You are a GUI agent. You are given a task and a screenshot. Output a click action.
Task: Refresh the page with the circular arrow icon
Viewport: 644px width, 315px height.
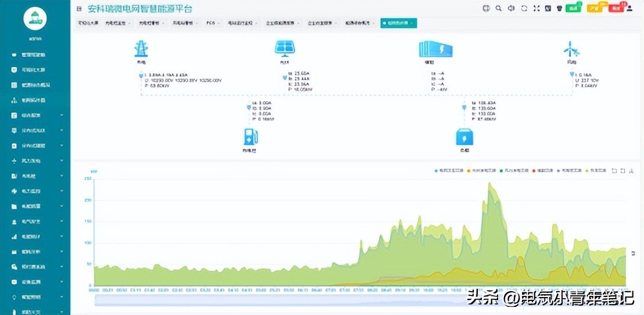point(524,8)
